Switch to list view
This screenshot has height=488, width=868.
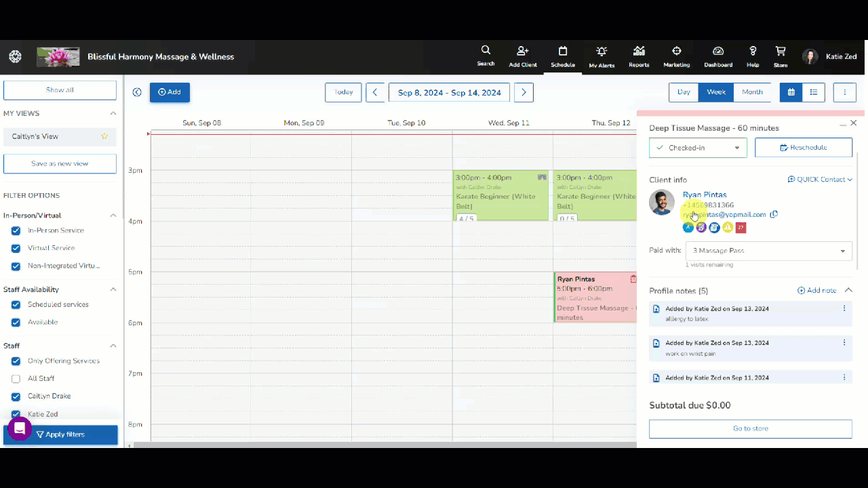[x=814, y=92]
